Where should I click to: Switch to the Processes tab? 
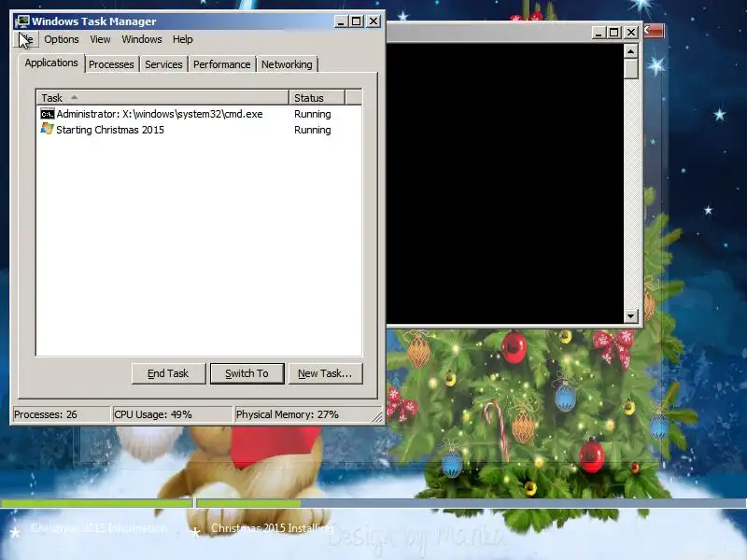coord(111,64)
